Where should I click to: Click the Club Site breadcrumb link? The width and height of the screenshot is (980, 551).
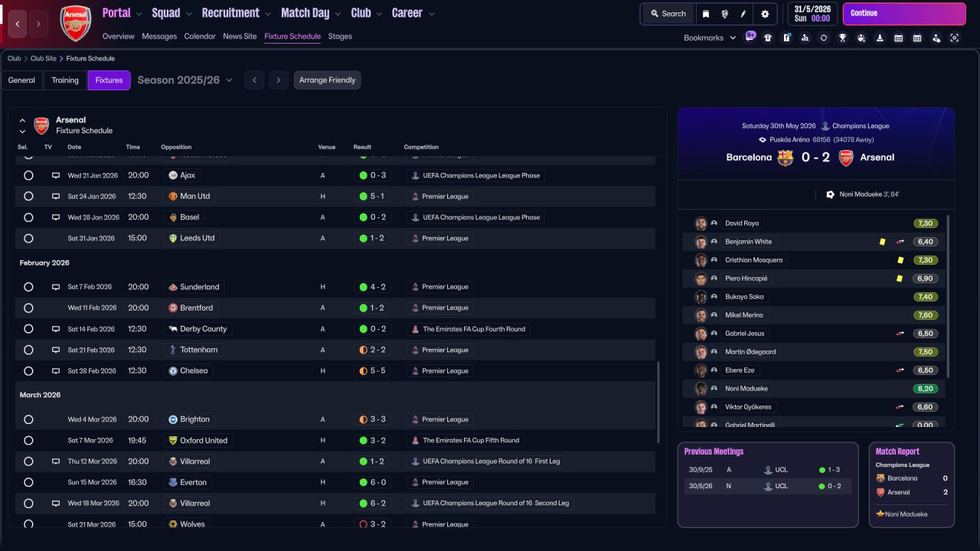click(x=44, y=59)
